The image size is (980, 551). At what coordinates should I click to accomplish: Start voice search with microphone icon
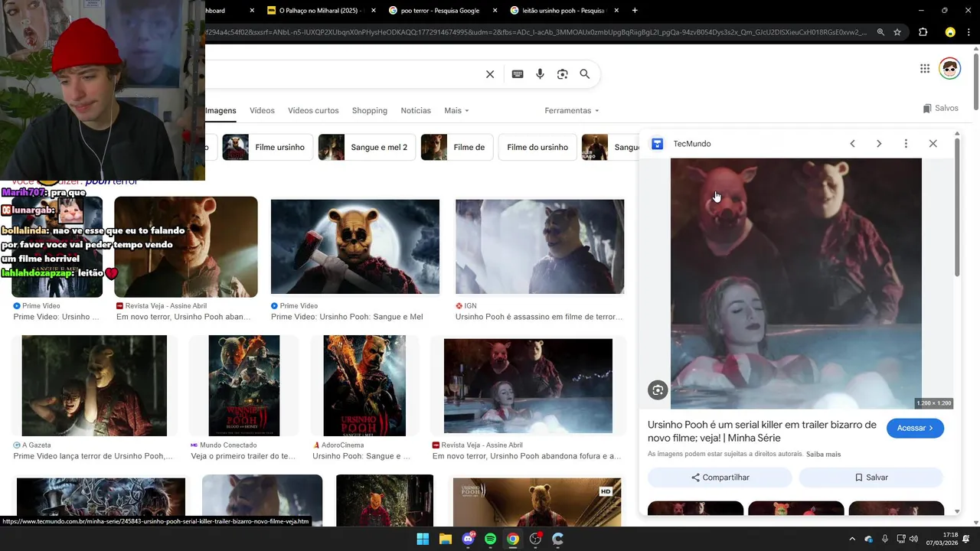540,74
